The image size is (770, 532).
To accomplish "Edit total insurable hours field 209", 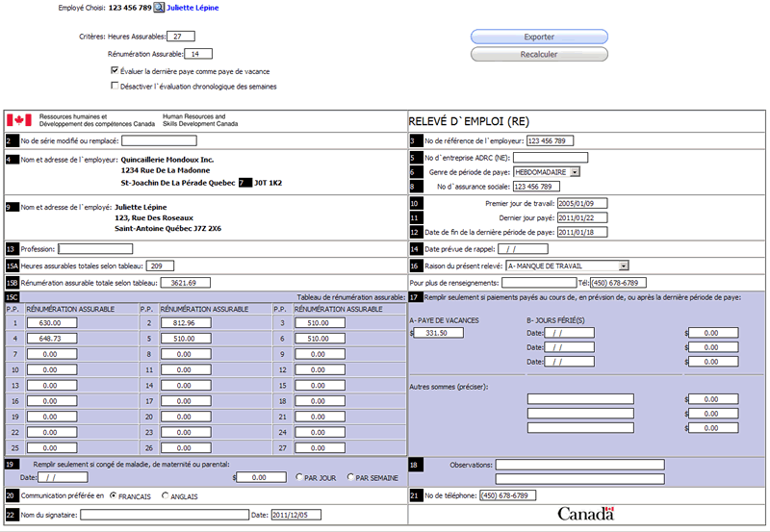I will 160,266.
